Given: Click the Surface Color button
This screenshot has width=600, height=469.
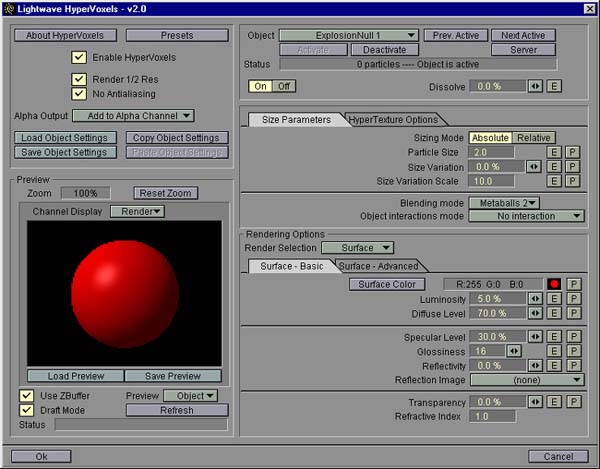Looking at the screenshot, I should click(x=387, y=284).
